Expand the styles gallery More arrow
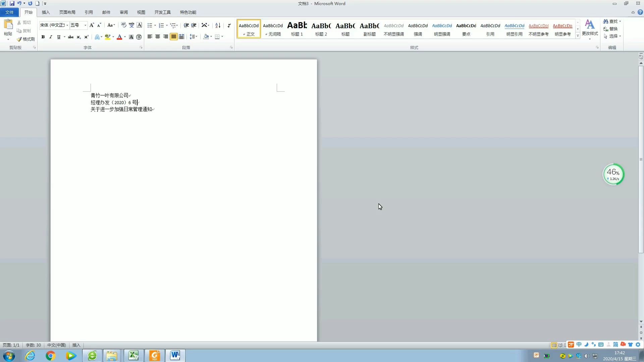644x362 pixels. coord(578,36)
